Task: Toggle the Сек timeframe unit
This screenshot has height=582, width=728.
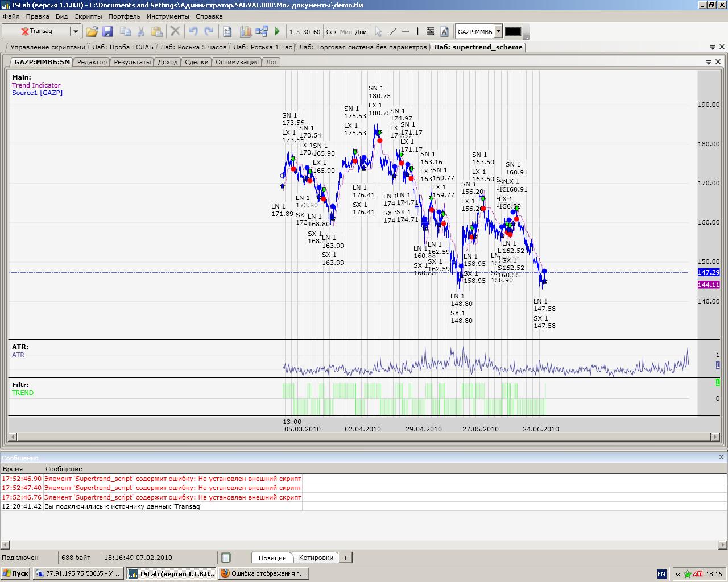Action: [332, 32]
